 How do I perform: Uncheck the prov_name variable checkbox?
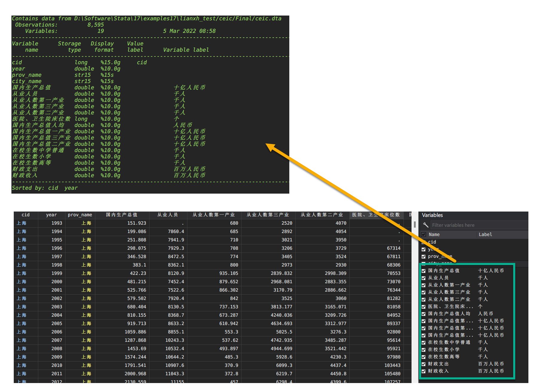point(423,257)
